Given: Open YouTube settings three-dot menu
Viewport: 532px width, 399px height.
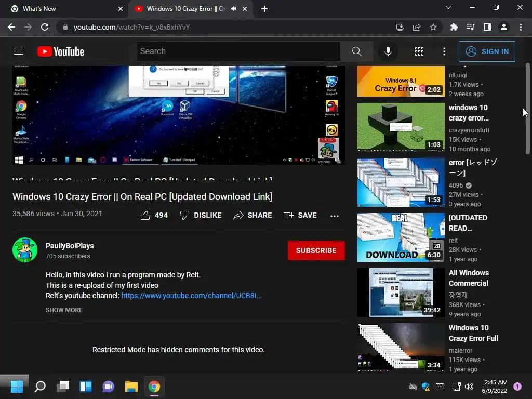Looking at the screenshot, I should pos(444,51).
